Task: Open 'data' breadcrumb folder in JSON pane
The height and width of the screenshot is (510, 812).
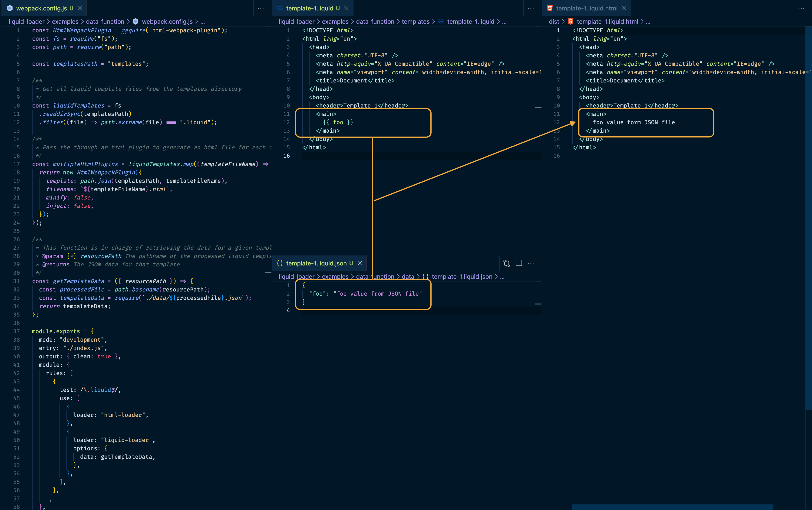Action: click(x=408, y=276)
